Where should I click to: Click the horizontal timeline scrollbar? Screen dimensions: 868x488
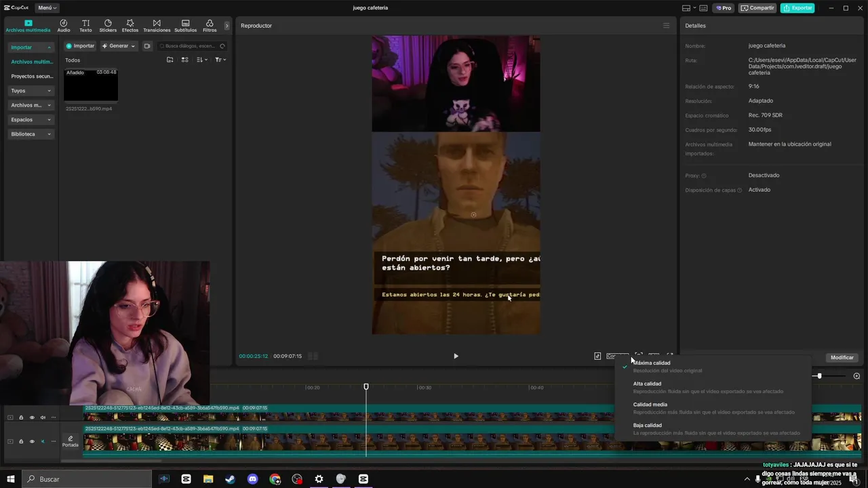tap(112, 461)
